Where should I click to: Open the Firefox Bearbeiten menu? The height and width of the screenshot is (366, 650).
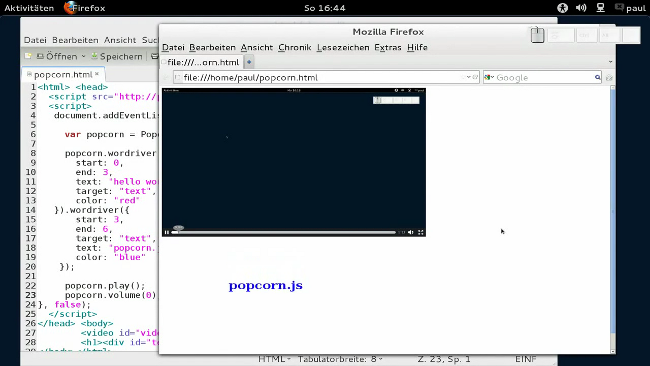[x=212, y=48]
